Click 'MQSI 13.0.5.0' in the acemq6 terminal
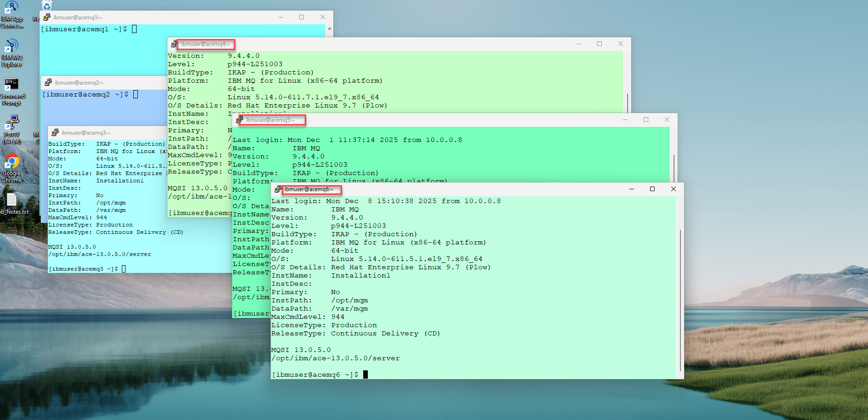 [x=301, y=350]
